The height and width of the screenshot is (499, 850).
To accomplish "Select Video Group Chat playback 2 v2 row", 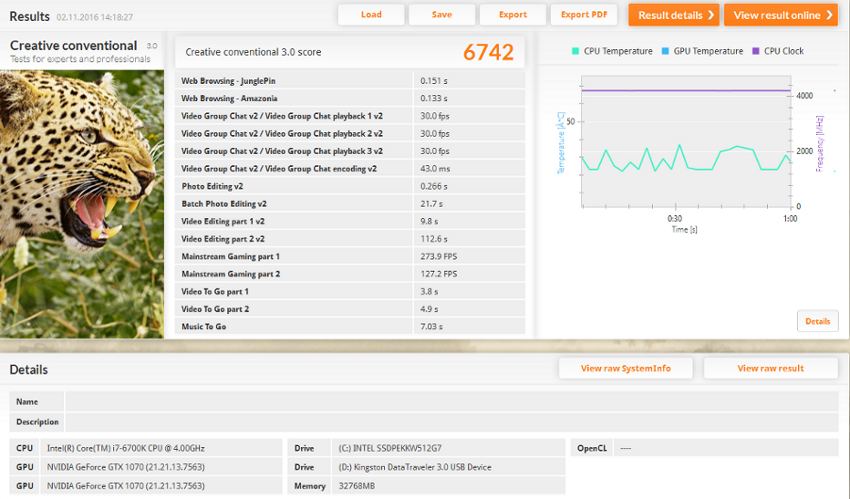I will tap(350, 133).
